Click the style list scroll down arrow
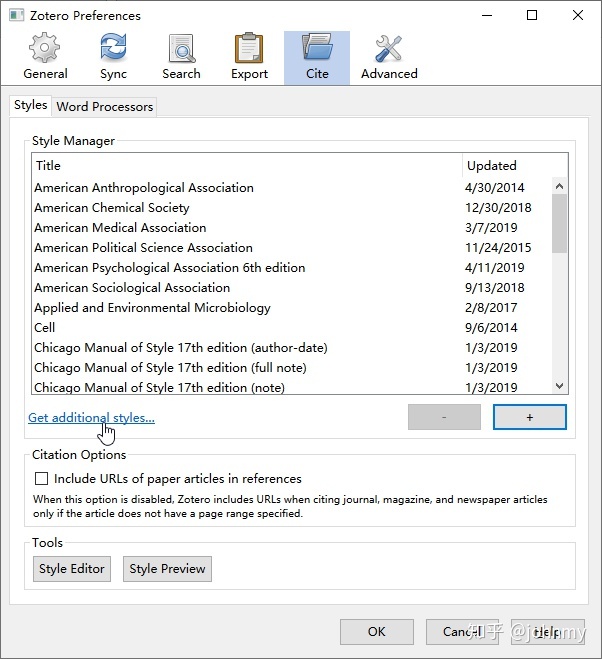602x659 pixels. click(559, 386)
